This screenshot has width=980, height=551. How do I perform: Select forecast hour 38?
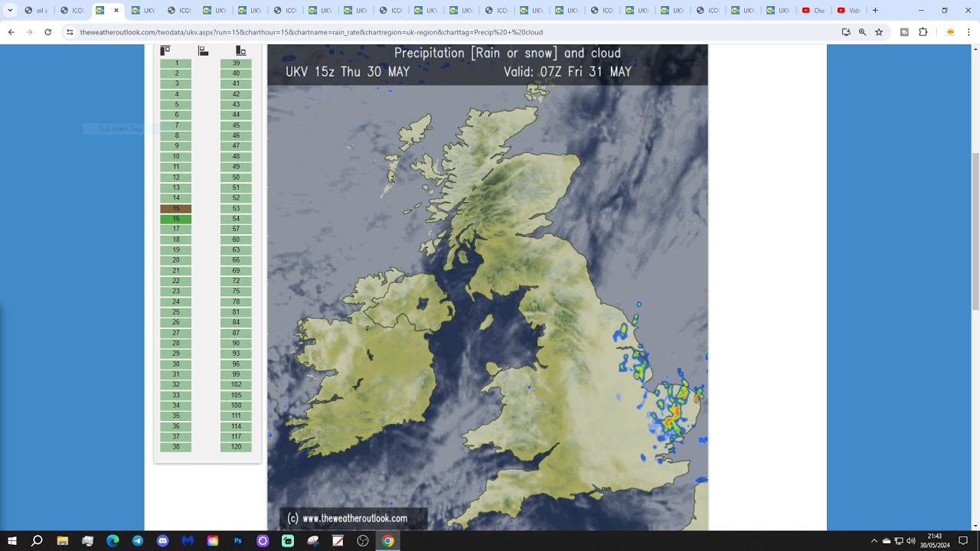176,447
